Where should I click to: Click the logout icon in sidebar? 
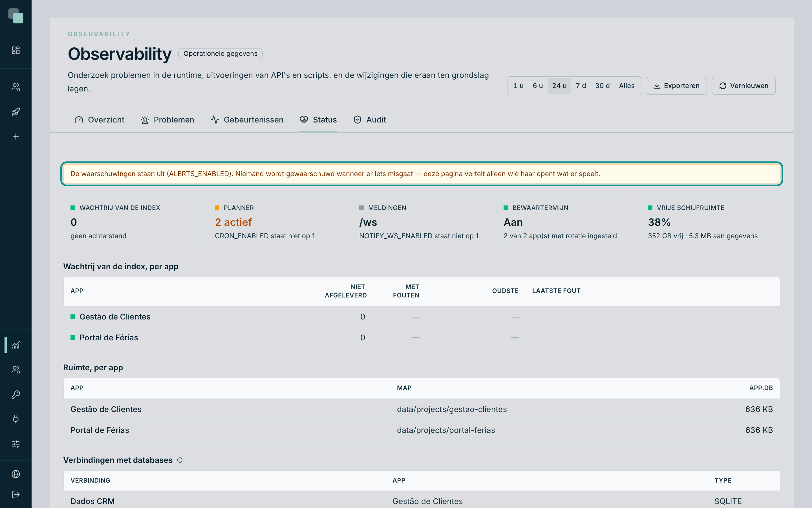(x=16, y=494)
